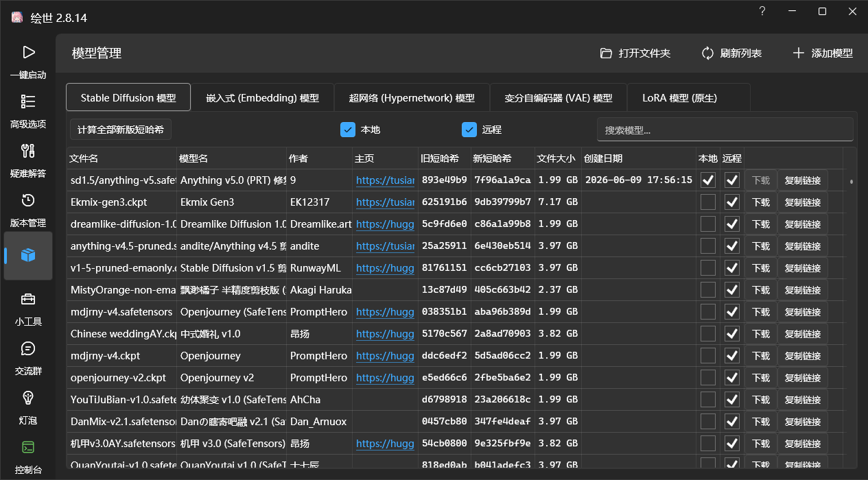Viewport: 868px width, 480px height.
Task: Toggle the 本地 filter checkbox
Action: coord(348,129)
